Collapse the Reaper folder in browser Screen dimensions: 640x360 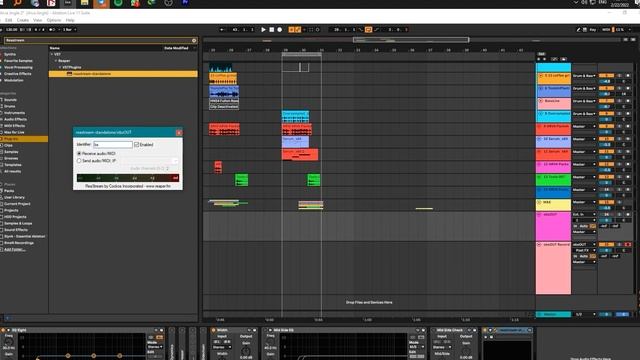(56, 61)
